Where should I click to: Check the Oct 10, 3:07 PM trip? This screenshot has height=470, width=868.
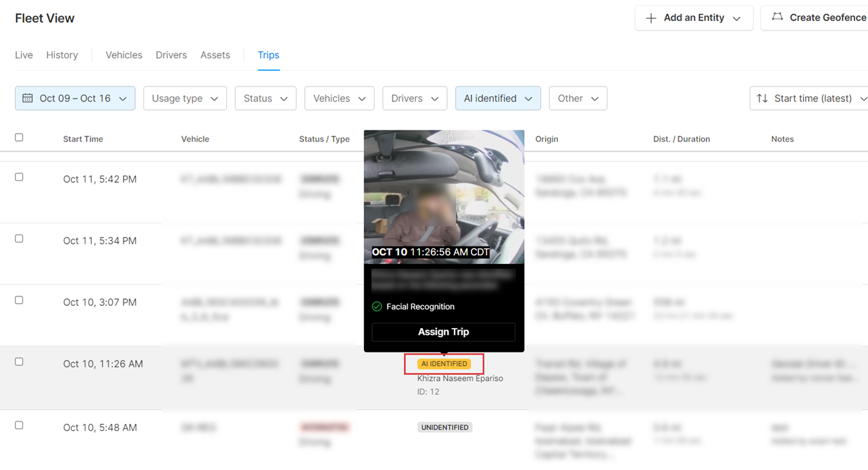(x=19, y=300)
